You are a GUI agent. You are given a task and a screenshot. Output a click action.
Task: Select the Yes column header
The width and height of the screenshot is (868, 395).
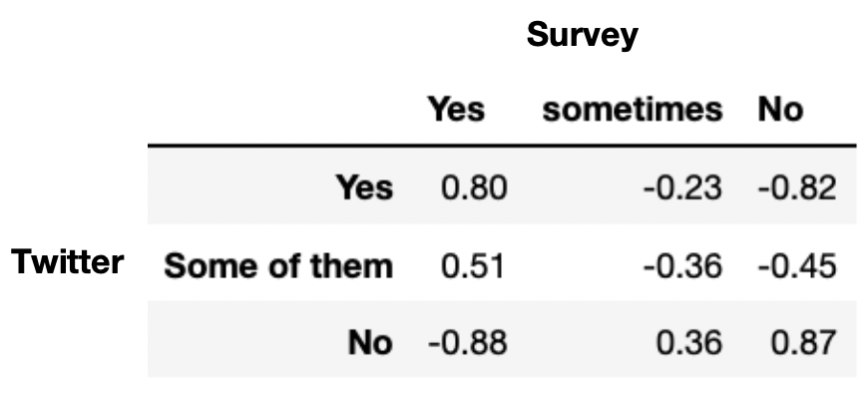(456, 109)
